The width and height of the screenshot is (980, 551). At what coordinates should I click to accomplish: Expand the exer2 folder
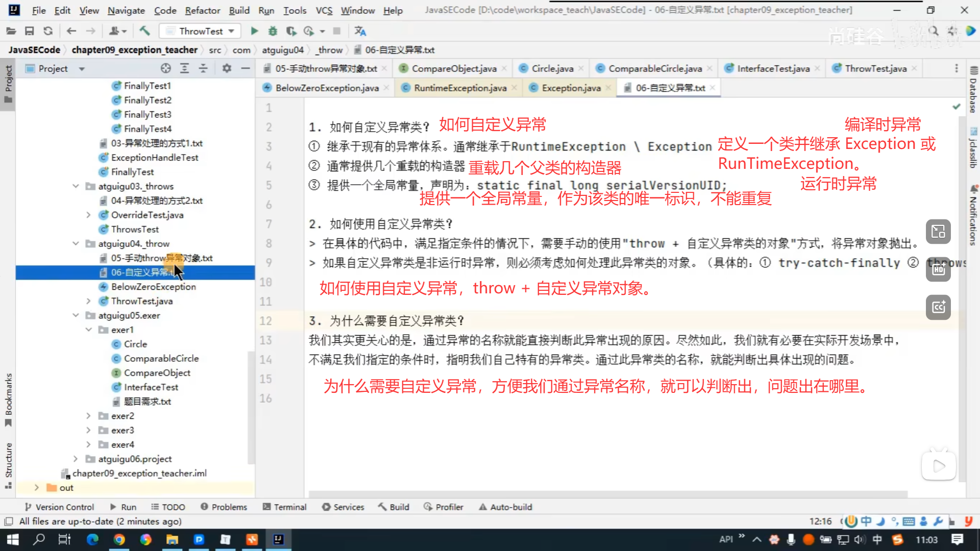(x=88, y=416)
